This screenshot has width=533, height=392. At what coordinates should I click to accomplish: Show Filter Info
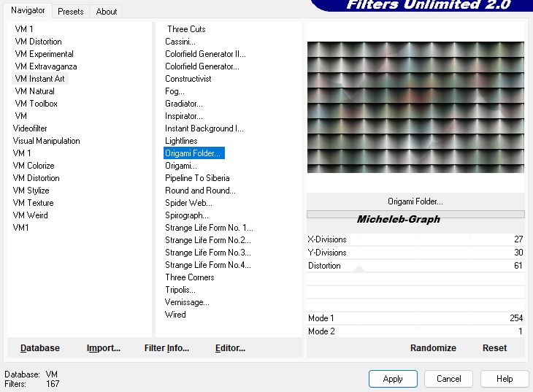166,348
